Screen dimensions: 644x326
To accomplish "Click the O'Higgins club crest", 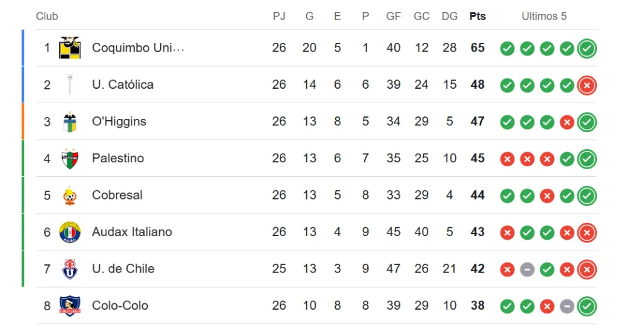I will 70,121.
